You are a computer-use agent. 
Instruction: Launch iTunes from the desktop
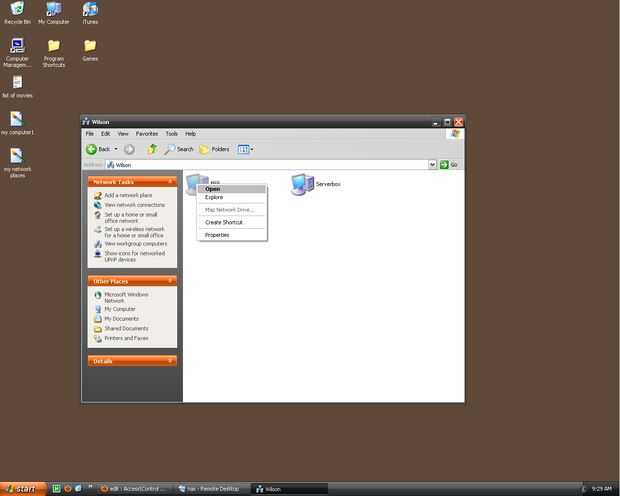pyautogui.click(x=90, y=12)
